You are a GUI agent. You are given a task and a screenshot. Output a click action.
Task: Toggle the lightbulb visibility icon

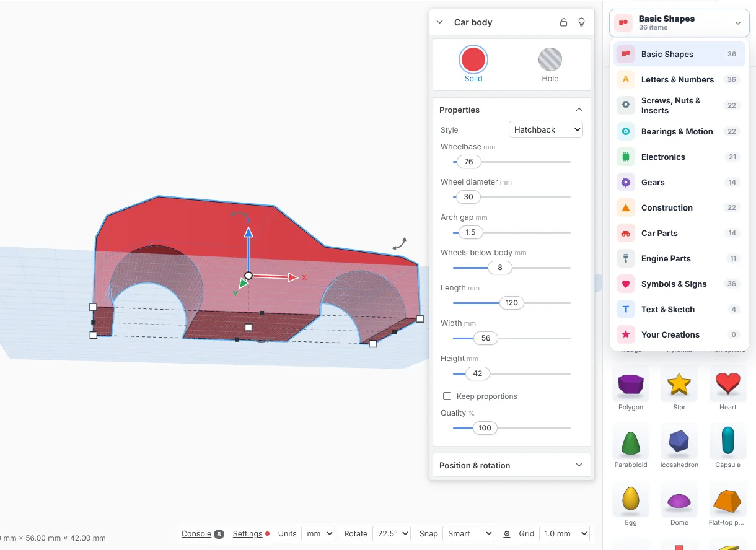581,22
